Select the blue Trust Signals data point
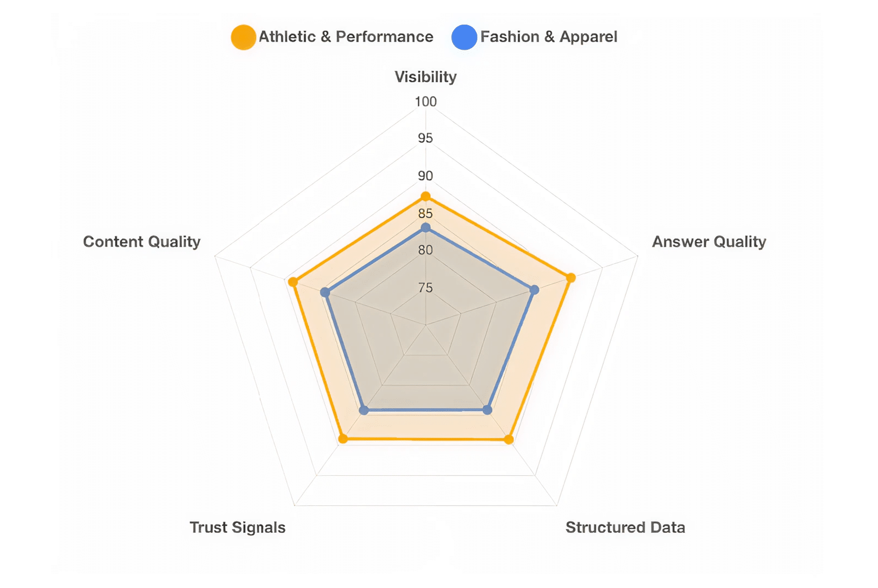878x588 pixels. click(363, 410)
